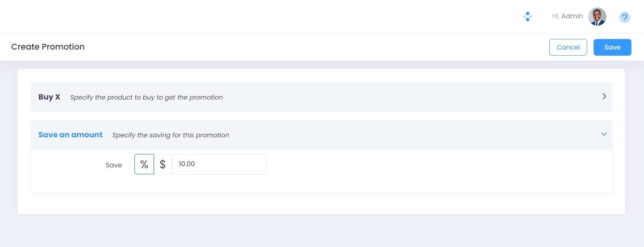Click the Save label beside percent toggle
644x247 pixels.
(114, 165)
